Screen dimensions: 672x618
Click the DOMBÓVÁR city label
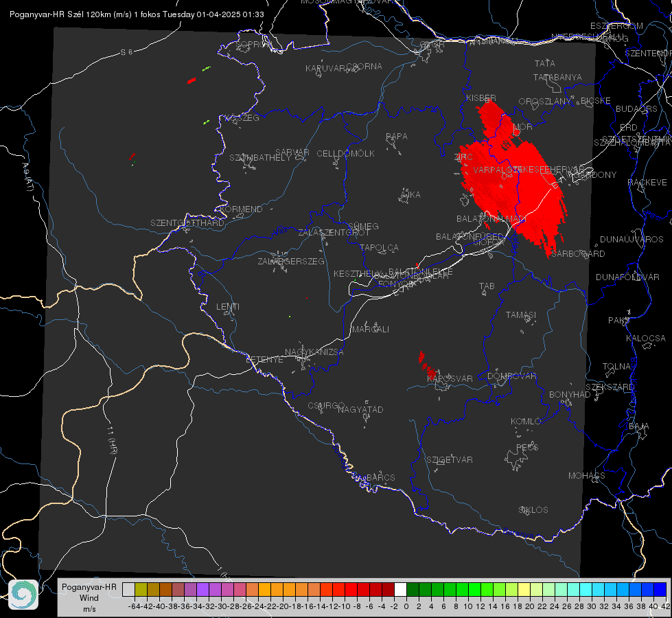[511, 376]
